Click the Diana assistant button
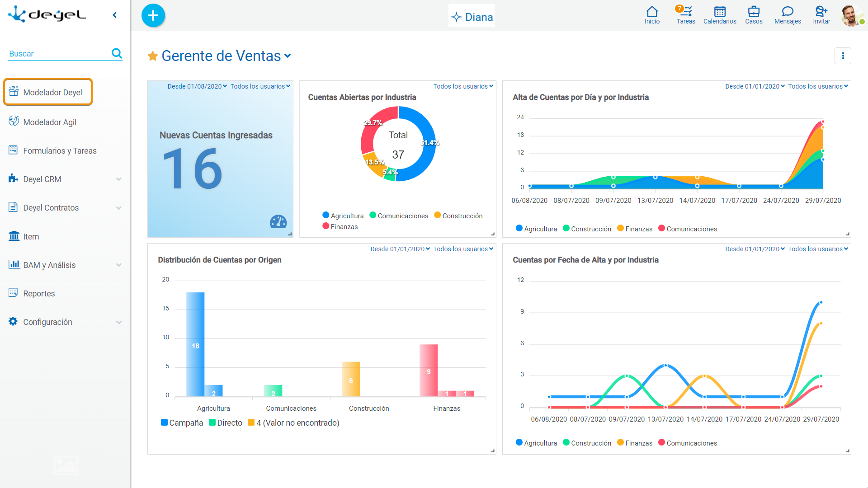The height and width of the screenshot is (488, 868). [472, 17]
